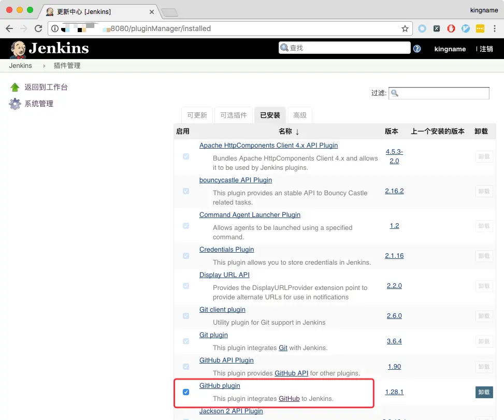The image size is (504, 420).
Task: Click version 3.6.4 link
Action: coord(394,341)
